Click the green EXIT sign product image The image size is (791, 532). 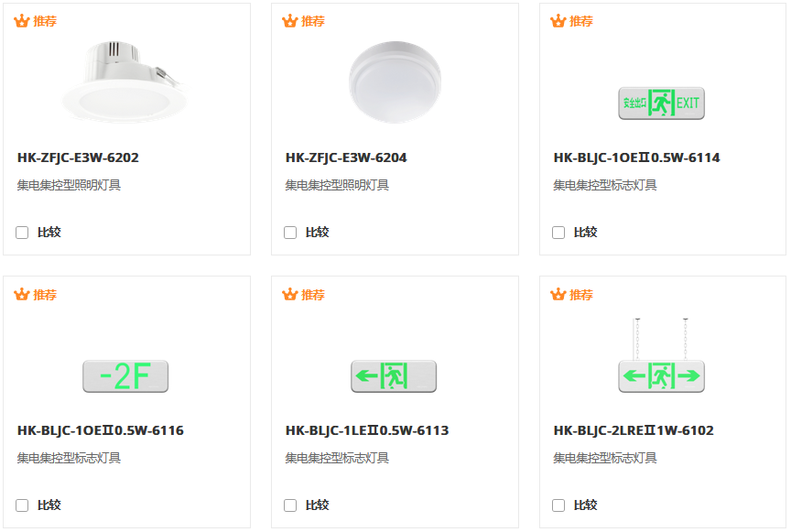coord(661,103)
